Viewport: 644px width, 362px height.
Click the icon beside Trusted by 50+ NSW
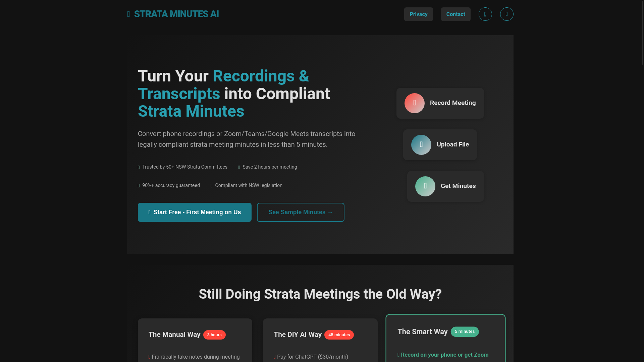139,167
